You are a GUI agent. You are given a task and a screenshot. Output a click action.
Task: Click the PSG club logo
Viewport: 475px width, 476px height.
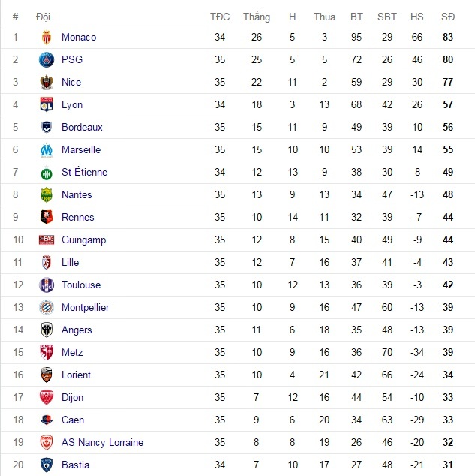pos(47,59)
